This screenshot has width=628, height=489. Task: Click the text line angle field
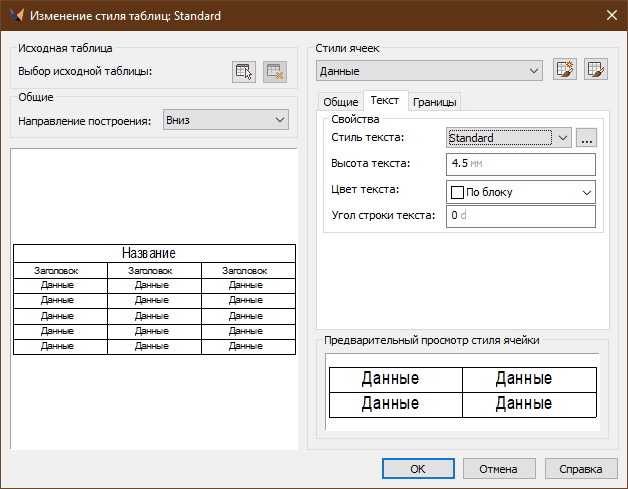click(520, 216)
